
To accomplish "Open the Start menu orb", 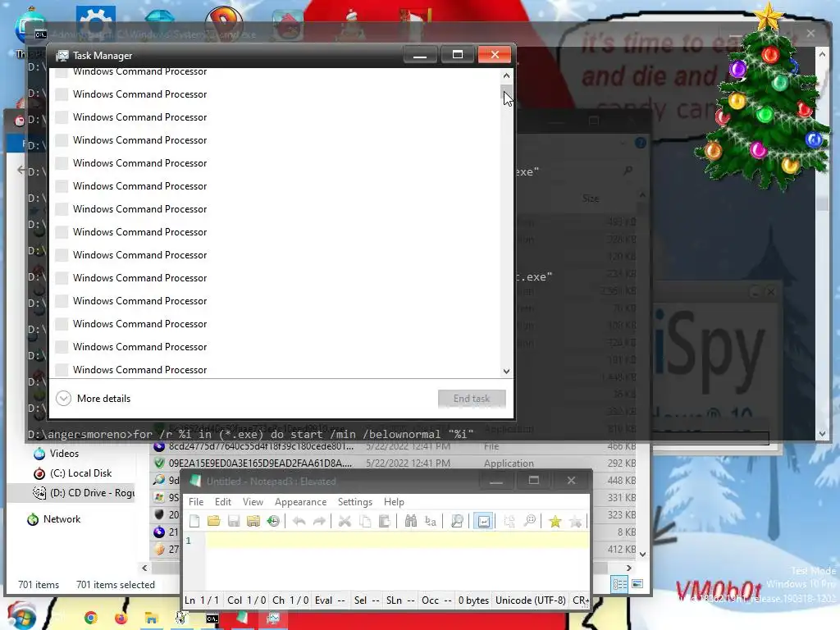I will click(21, 616).
